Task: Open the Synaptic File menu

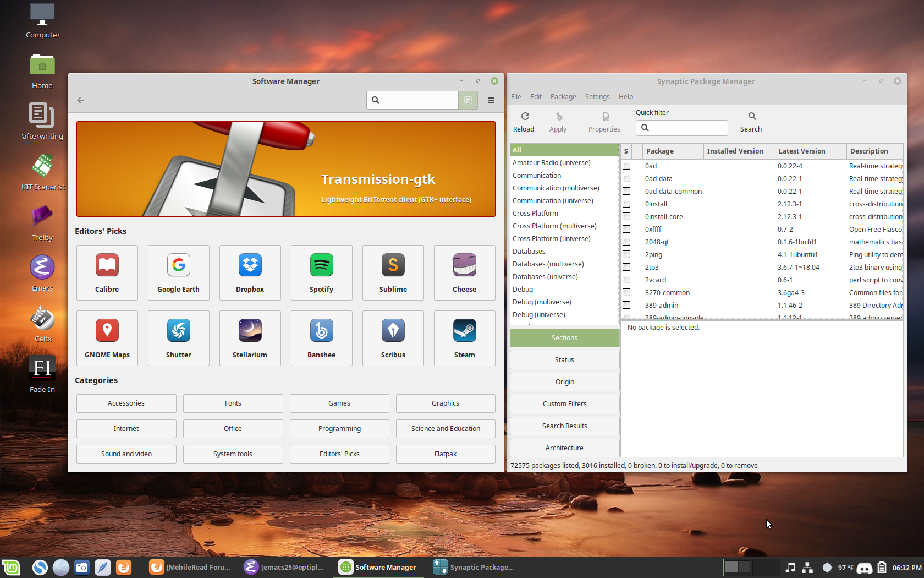Action: (x=516, y=97)
